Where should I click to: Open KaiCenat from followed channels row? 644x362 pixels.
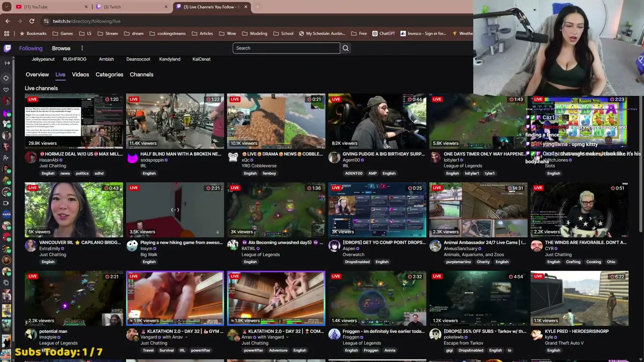(201, 59)
